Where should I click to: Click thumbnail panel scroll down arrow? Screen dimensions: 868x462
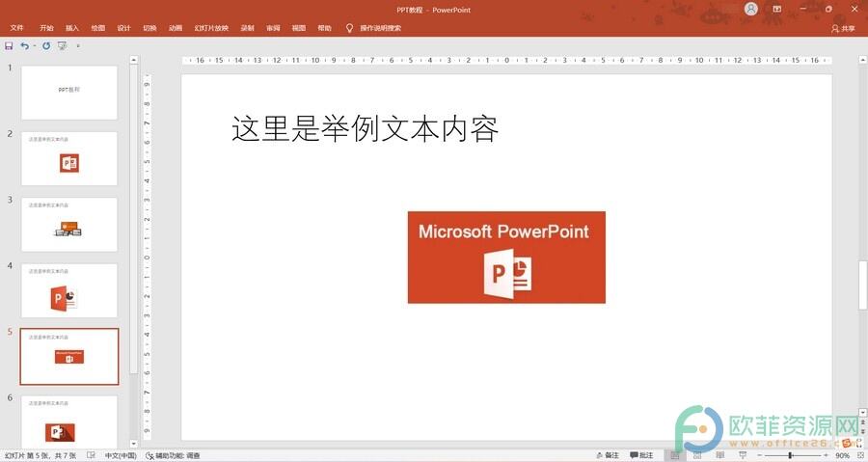133,443
